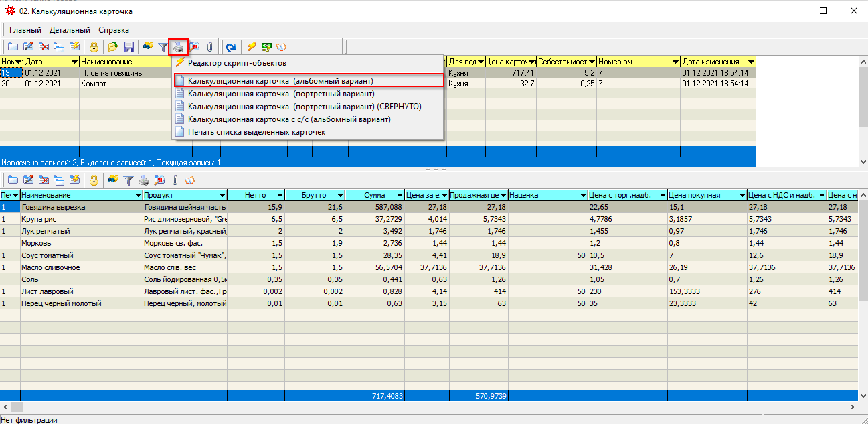Click the filter funnel icon in the lower toolbar
Viewport: 868px width, 424px height.
click(x=128, y=180)
